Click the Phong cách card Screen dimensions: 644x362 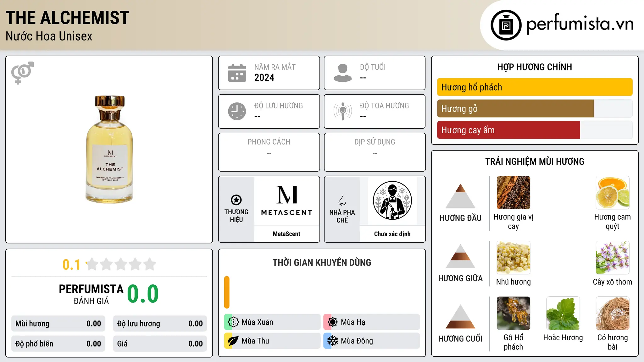269,152
